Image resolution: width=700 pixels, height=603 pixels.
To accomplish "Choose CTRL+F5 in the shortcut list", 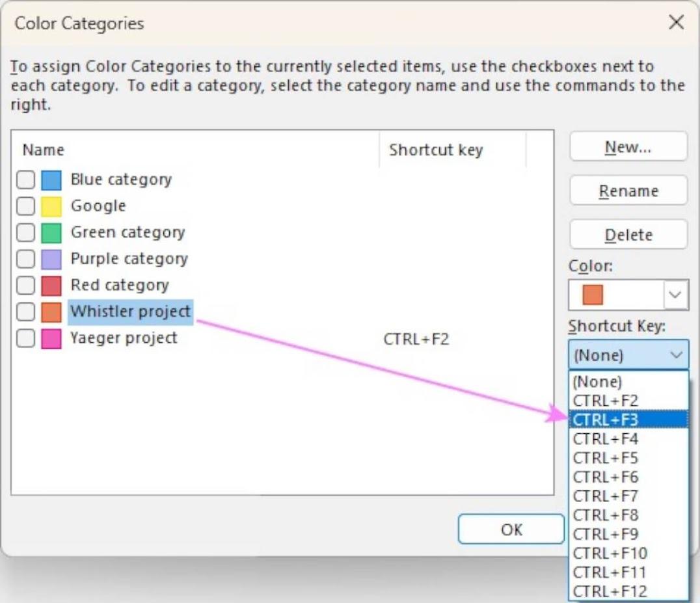I will (x=628, y=458).
